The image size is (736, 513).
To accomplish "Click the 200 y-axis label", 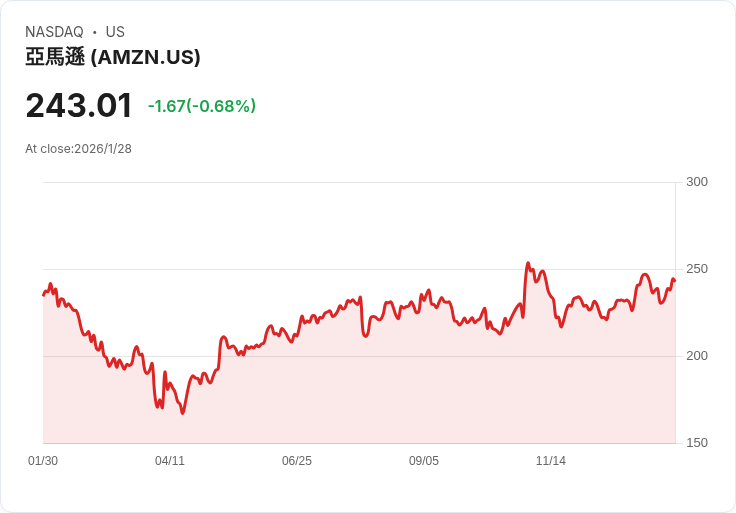I will point(697,356).
